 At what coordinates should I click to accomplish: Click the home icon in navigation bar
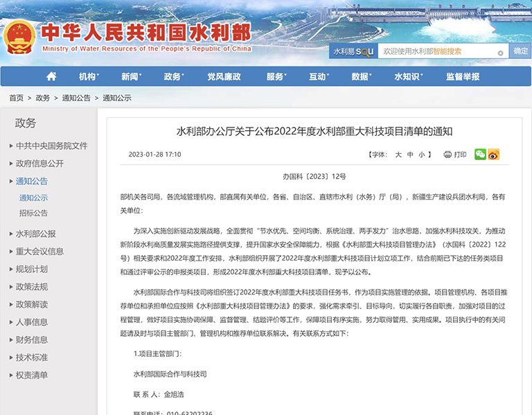pyautogui.click(x=51, y=76)
